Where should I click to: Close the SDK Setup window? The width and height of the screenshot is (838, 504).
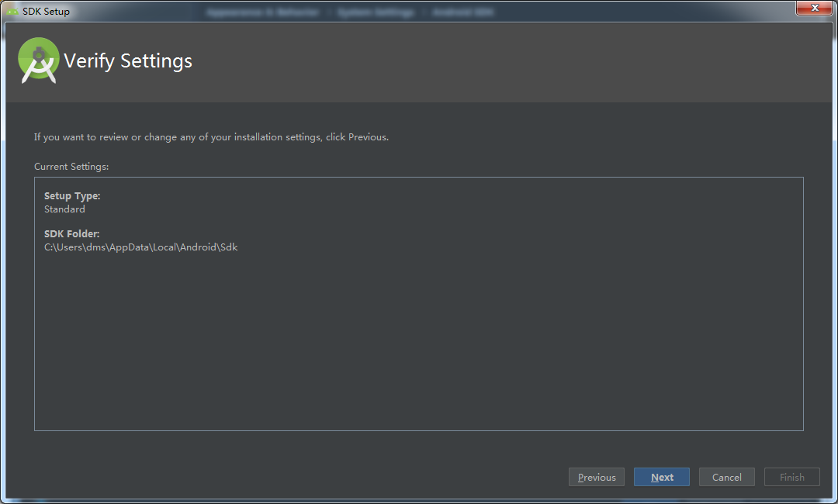point(814,8)
